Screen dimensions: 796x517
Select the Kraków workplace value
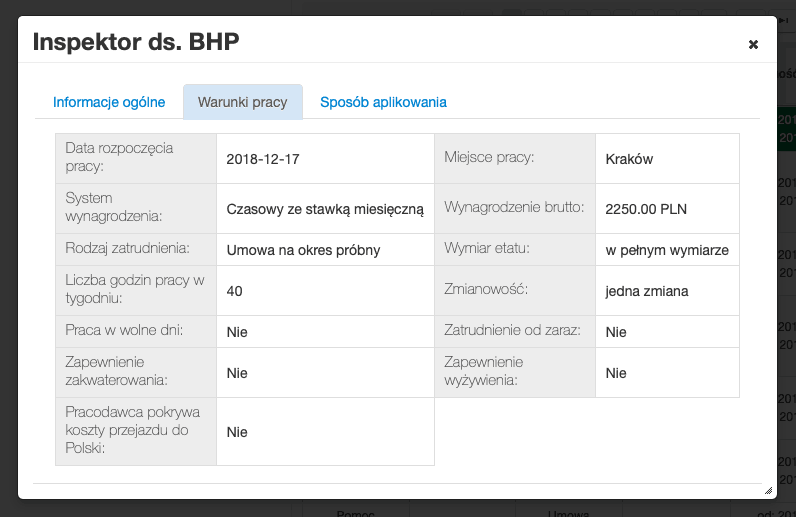(629, 159)
